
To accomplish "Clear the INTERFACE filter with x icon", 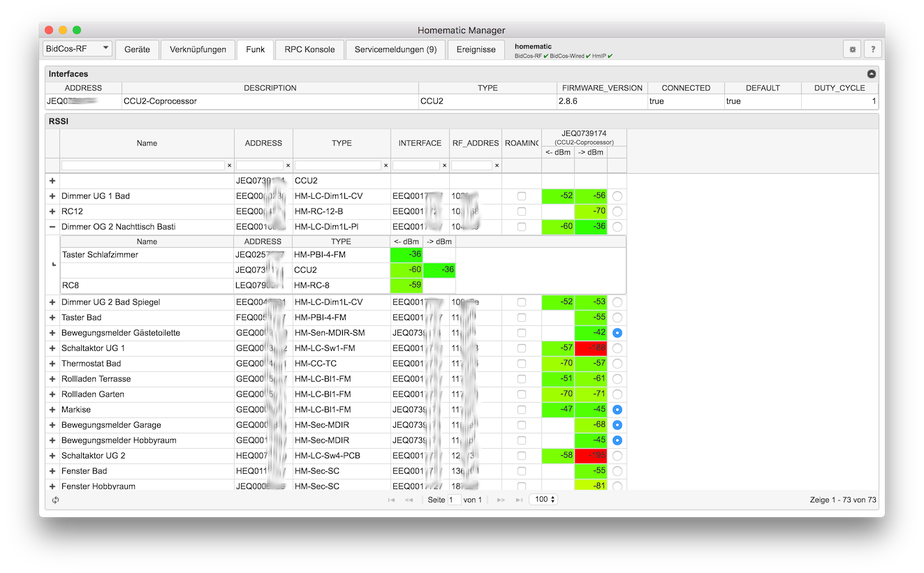I will click(444, 166).
